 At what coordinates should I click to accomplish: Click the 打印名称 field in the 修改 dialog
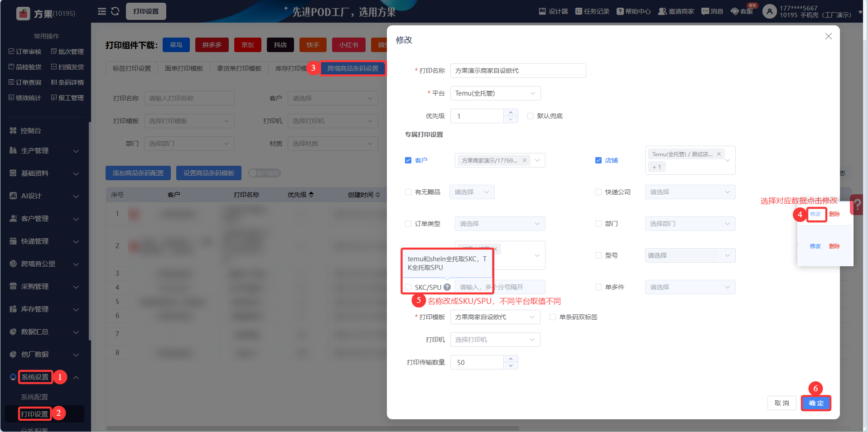518,71
